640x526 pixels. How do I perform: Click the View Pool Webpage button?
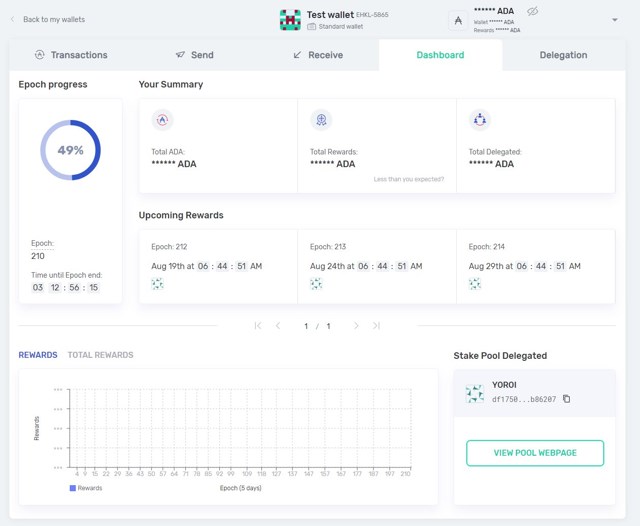tap(535, 453)
